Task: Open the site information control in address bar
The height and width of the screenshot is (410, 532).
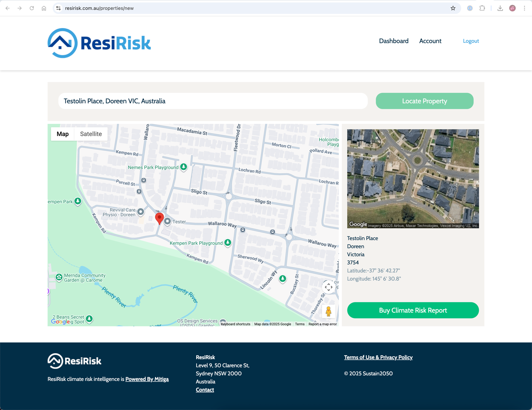Action: [x=58, y=8]
